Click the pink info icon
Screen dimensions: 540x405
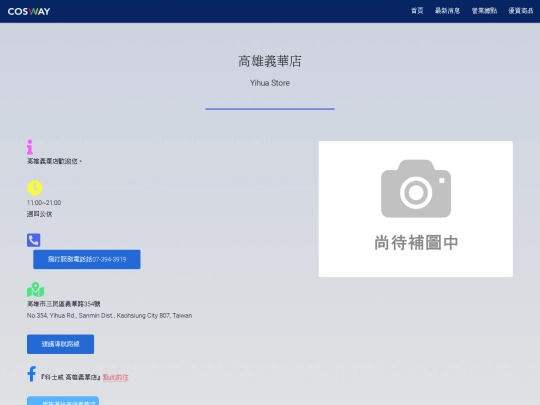click(x=30, y=147)
